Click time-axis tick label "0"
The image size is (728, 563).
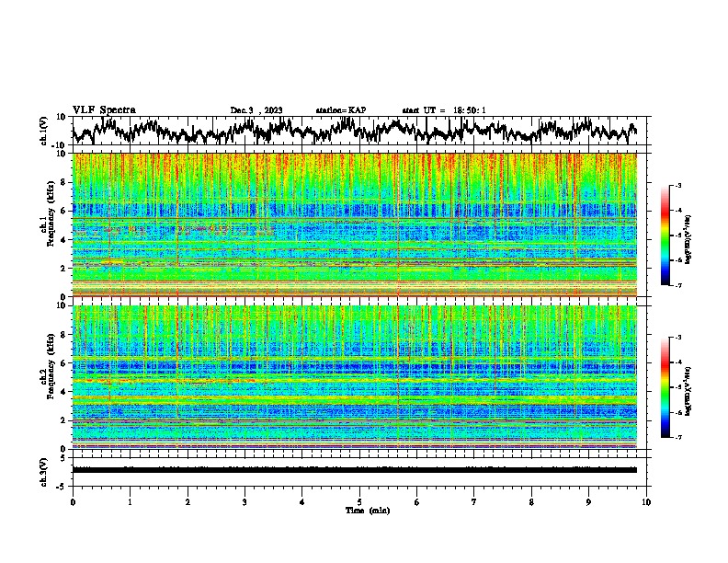[73, 502]
